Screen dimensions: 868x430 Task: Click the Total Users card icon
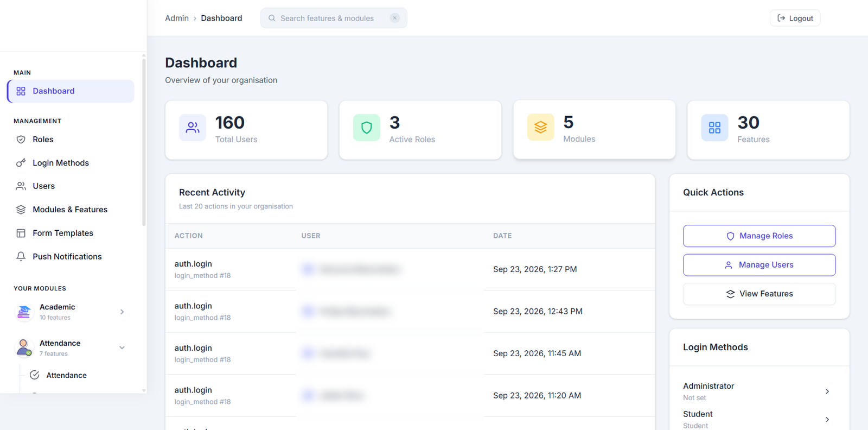tap(193, 128)
